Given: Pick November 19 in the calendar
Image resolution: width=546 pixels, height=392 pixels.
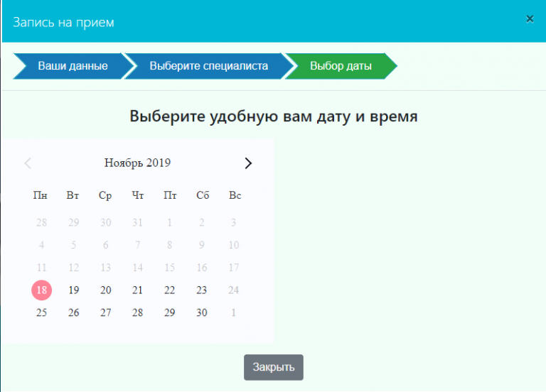Looking at the screenshot, I should pos(73,290).
